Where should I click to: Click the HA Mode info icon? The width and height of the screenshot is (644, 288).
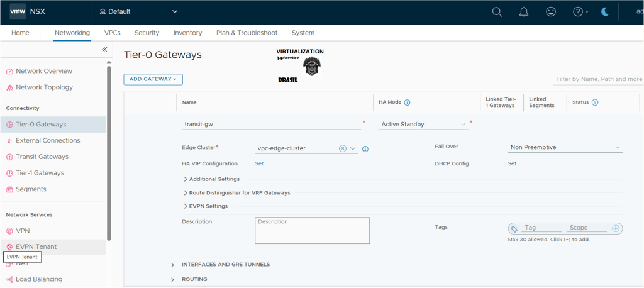tap(407, 102)
